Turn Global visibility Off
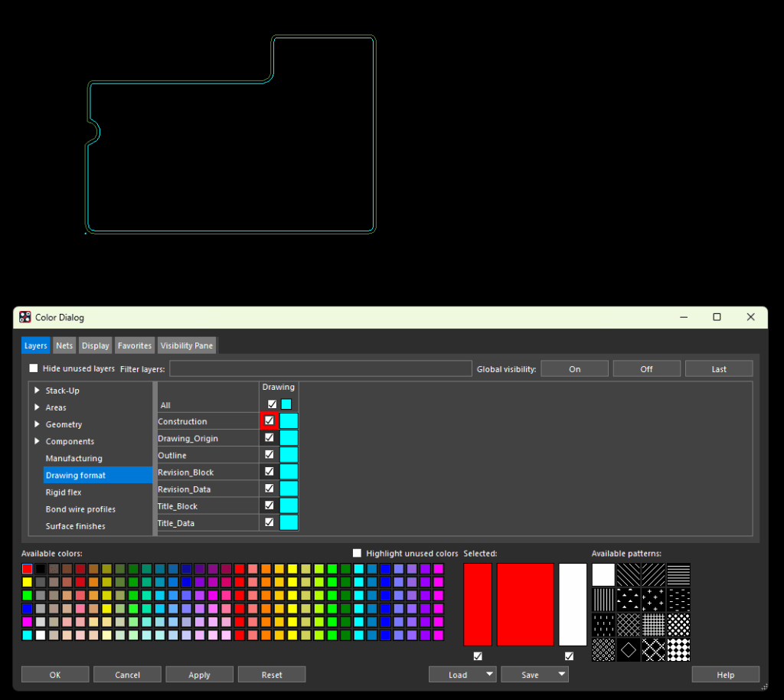Screen dimensions: 784x700 (646, 369)
